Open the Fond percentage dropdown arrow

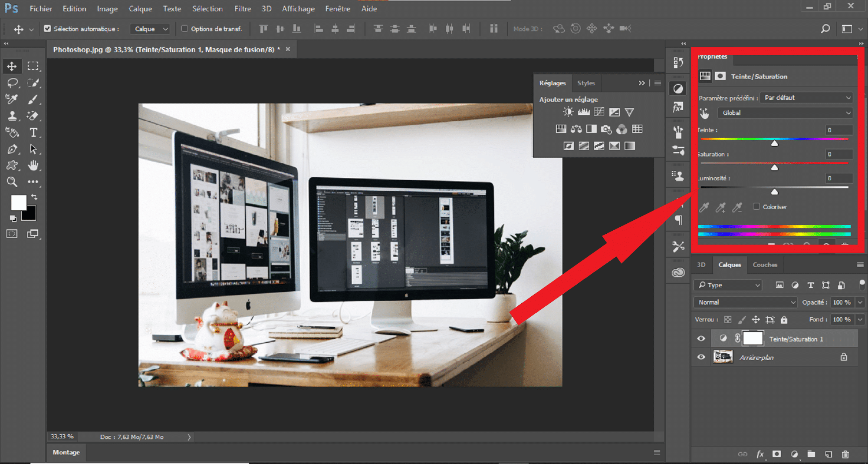[x=860, y=320]
